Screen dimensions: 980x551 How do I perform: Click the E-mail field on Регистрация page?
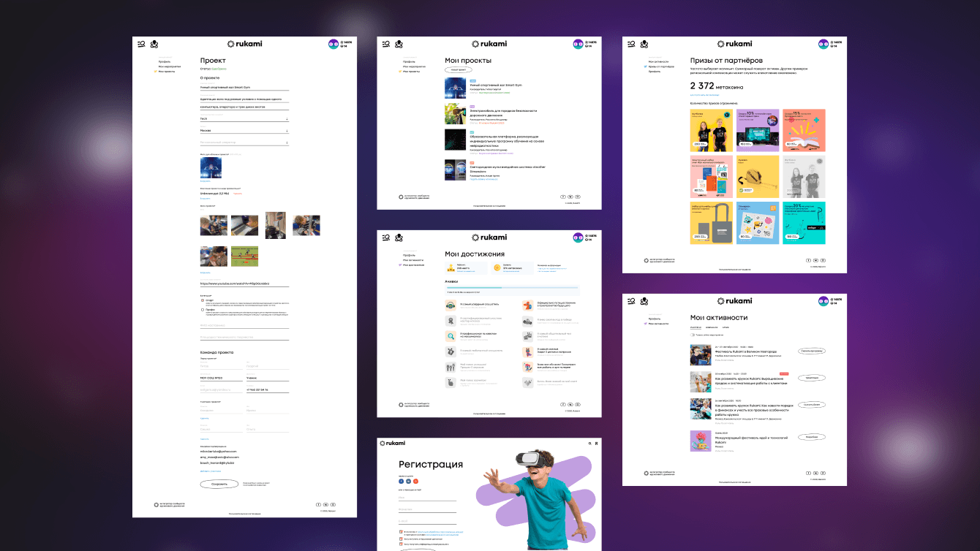click(x=426, y=521)
